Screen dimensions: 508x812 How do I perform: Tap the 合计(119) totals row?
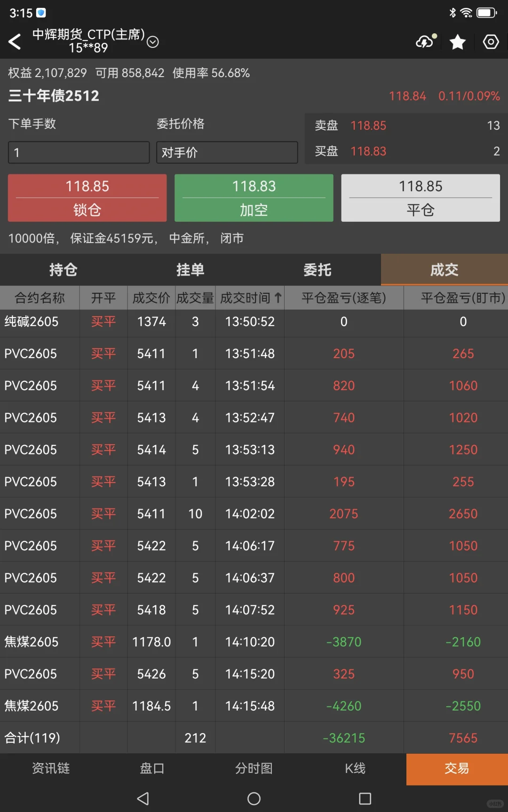coord(254,738)
